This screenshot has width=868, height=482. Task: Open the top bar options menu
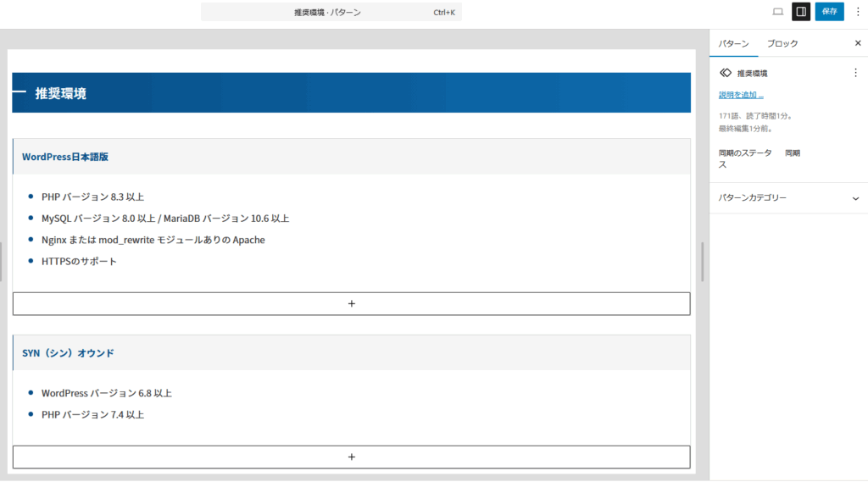tap(857, 12)
